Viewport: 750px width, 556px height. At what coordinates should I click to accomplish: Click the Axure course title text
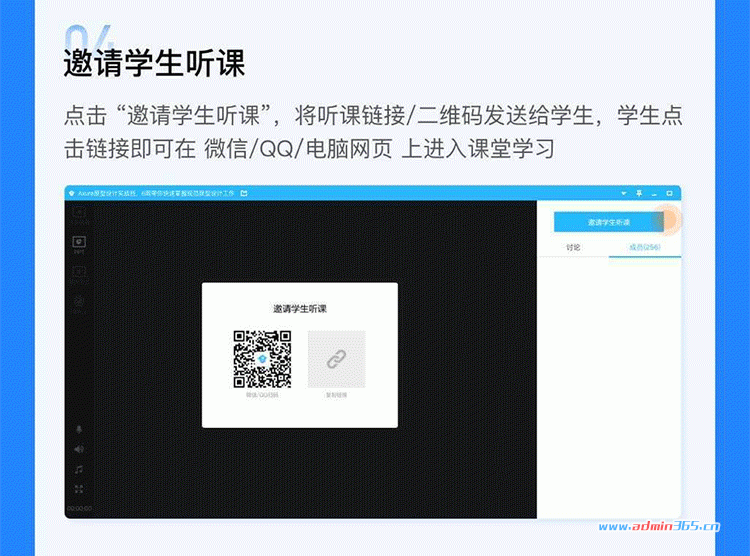(156, 193)
